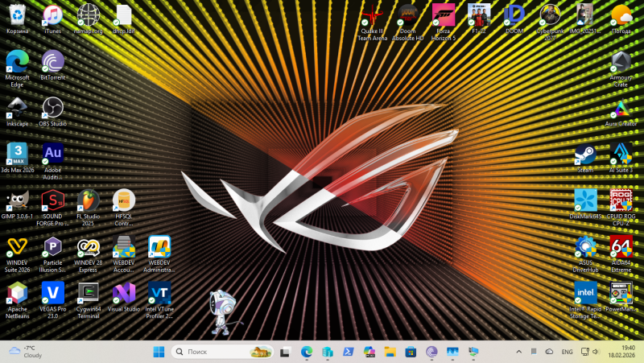Select the 3ds Max 2026 icon
Screen dimensions: 644x363
pyautogui.click(x=17, y=155)
